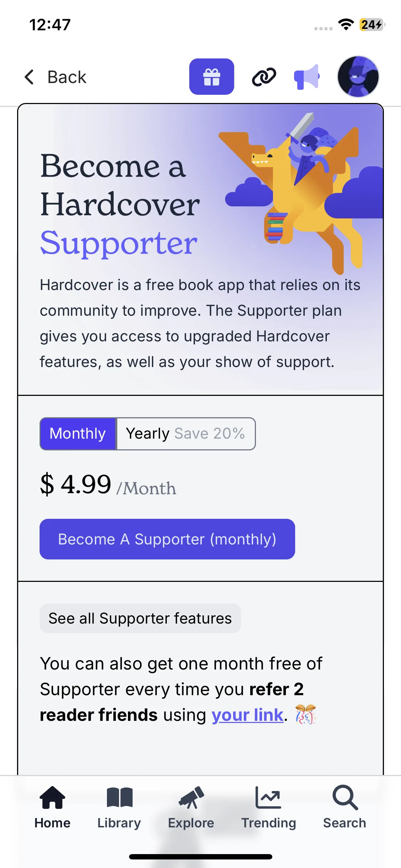Tap the back chevron arrow
Image resolution: width=401 pixels, height=868 pixels.
tap(29, 77)
